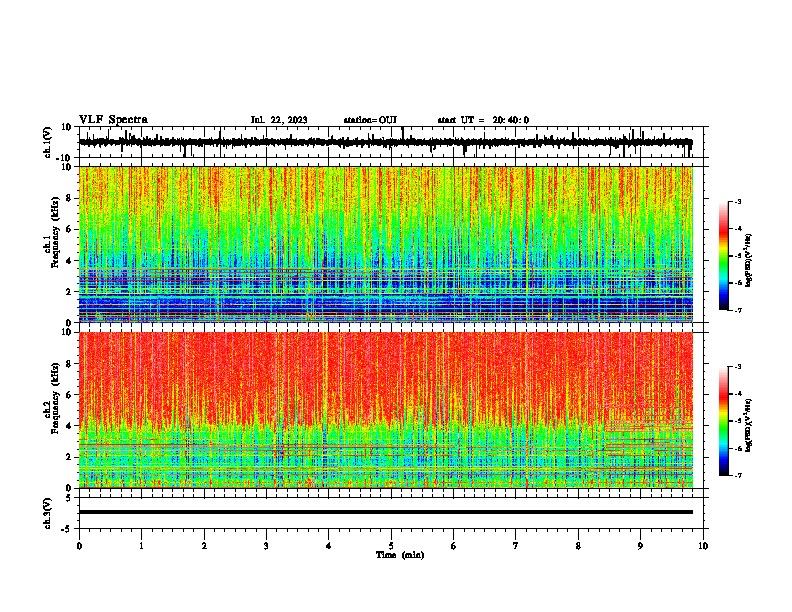Click the ch.1 voltage waveform trace
The width and height of the screenshot is (792, 612).
pyautogui.click(x=385, y=142)
